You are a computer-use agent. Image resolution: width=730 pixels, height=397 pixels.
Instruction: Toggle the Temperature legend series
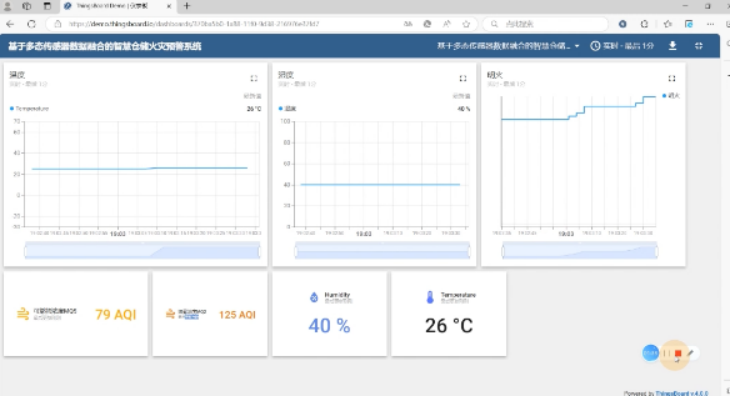pos(29,108)
